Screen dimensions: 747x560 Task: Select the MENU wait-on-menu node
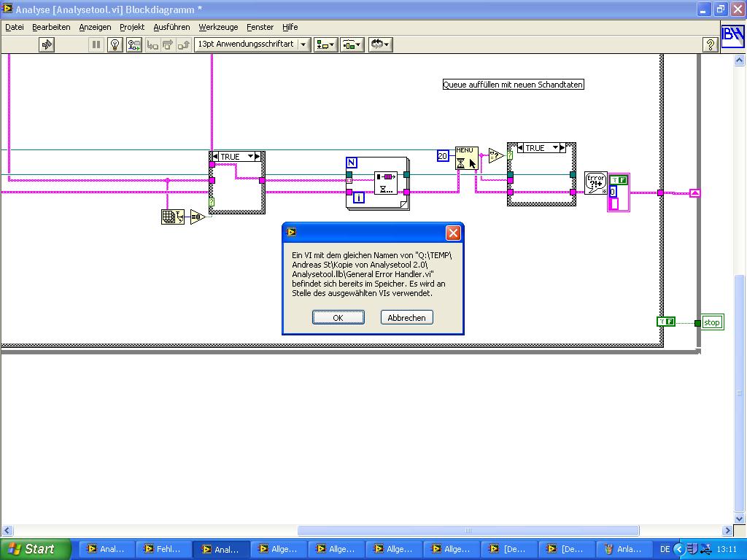click(466, 158)
